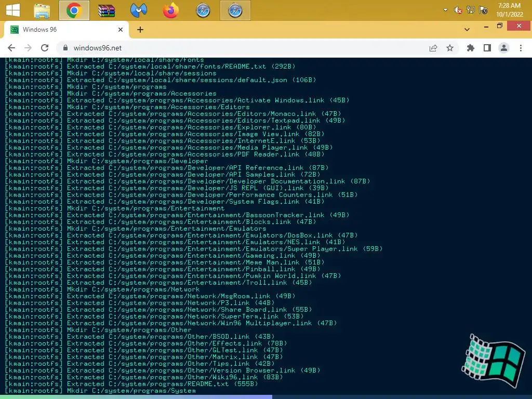Click the SuperTerm.link (53B) log line
The width and height of the screenshot is (532, 399).
point(154,316)
